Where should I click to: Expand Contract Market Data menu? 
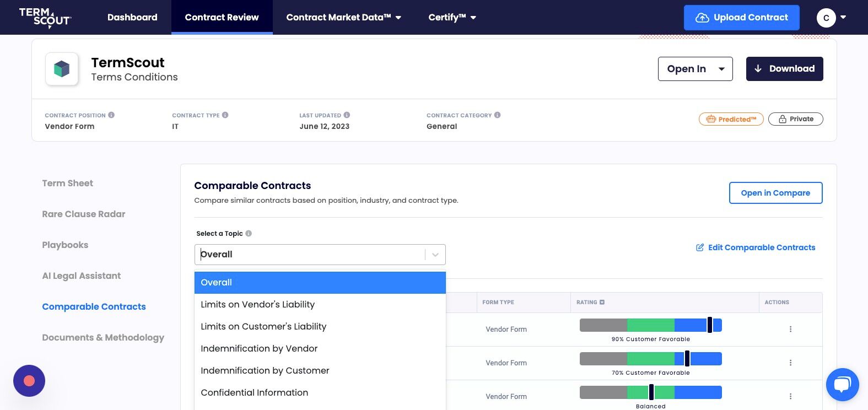[x=344, y=18]
